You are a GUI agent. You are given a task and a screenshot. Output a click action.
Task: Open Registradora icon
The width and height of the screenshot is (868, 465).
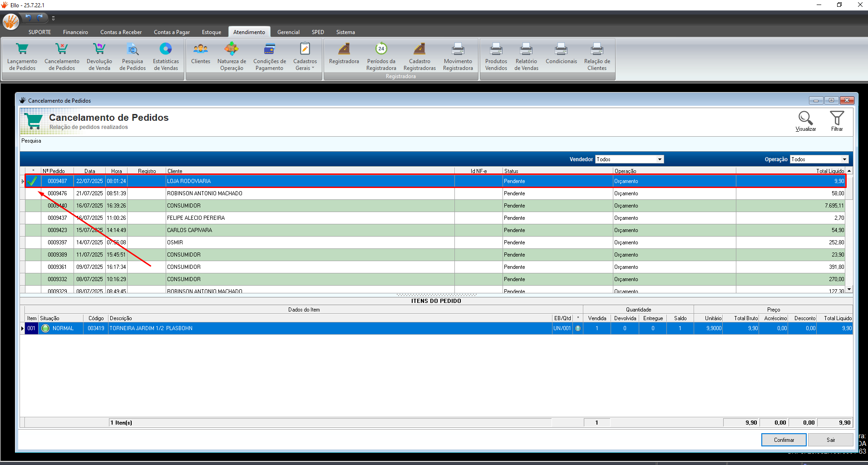coord(344,54)
